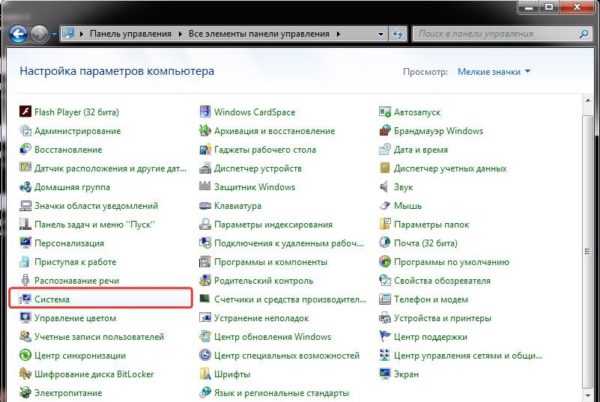600x402 pixels.
Task: Open the Персонализация icon
Action: (25, 243)
